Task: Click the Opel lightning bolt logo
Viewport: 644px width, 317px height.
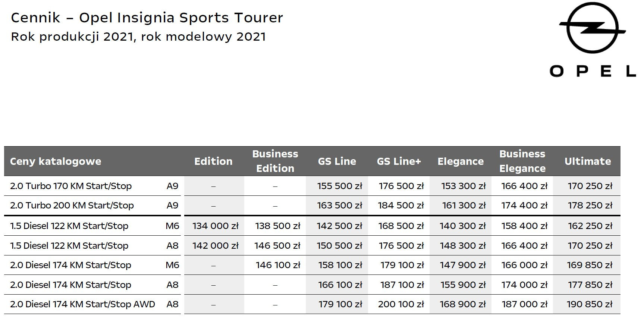Action: (592, 28)
